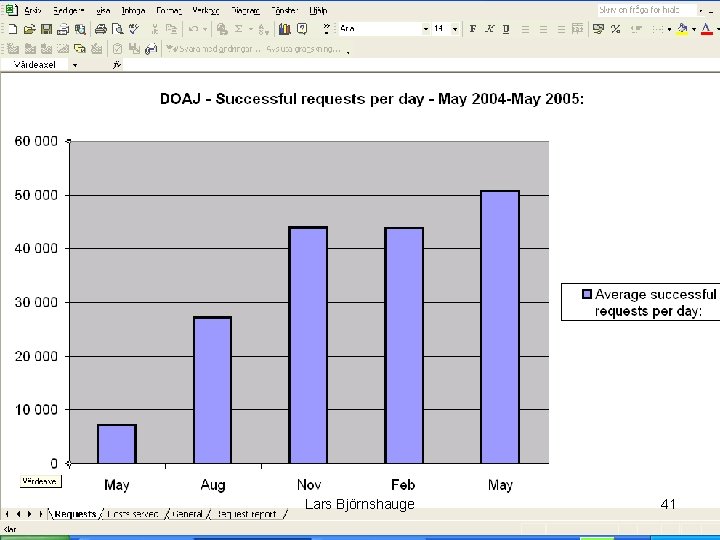720x540 pixels.
Task: Click the hyperlink globe icon
Action: tap(222, 29)
